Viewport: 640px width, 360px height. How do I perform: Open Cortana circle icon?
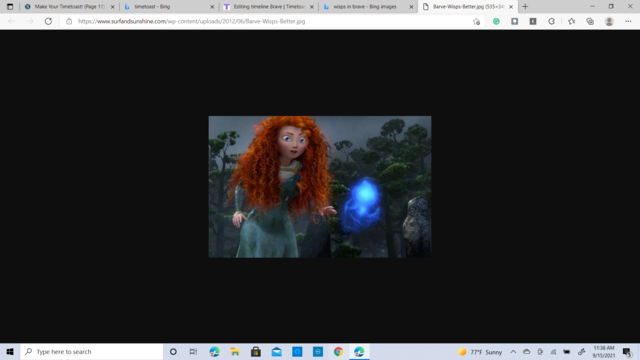tap(173, 351)
